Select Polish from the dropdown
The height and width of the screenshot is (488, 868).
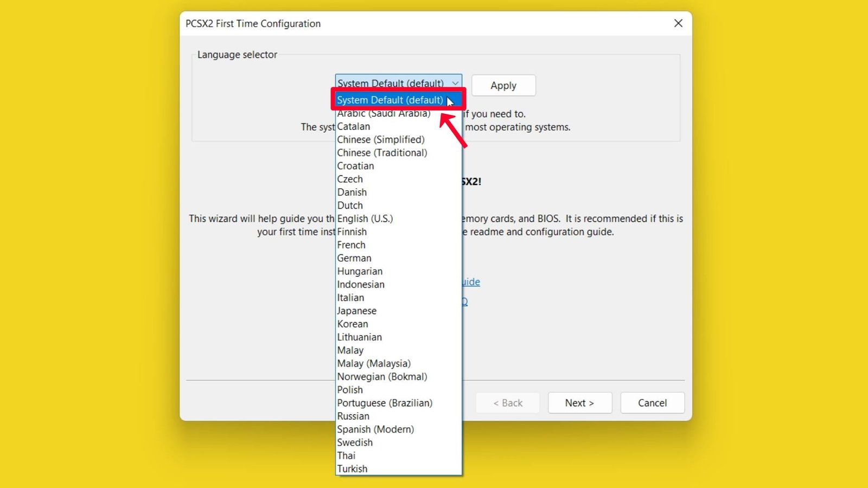(399, 390)
